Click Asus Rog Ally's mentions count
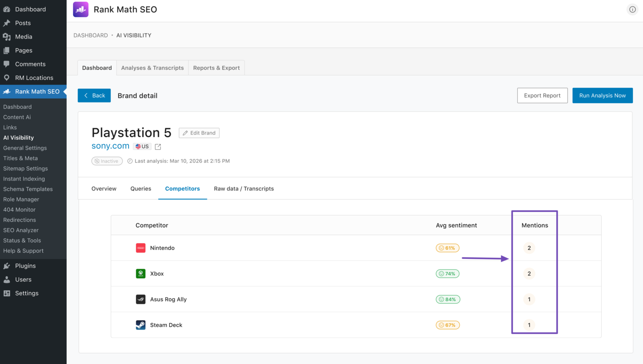 point(529,299)
